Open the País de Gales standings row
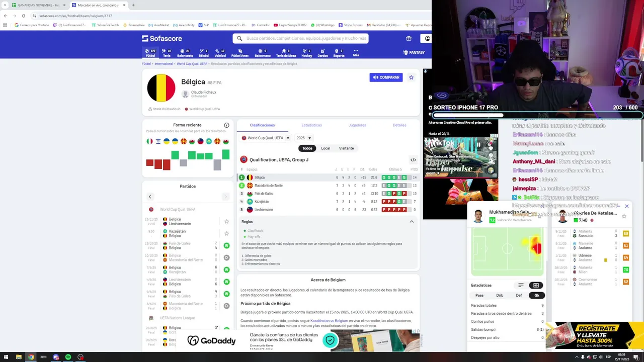644x362 pixels. point(328,194)
